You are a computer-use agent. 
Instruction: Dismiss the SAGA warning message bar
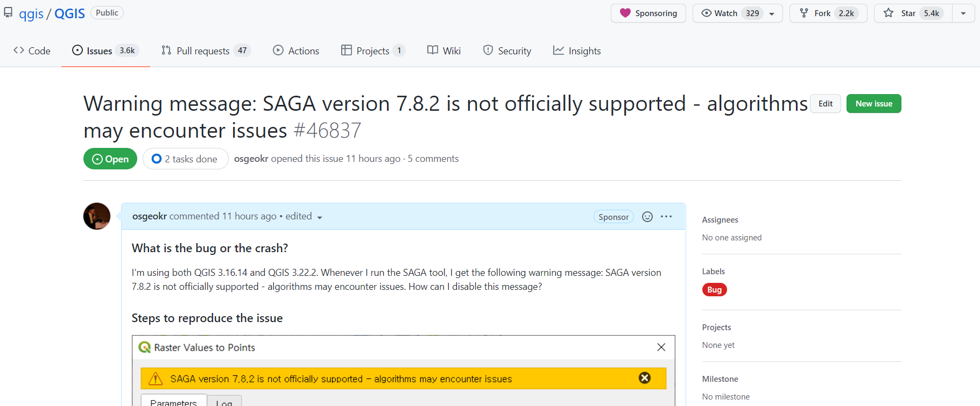tap(645, 378)
